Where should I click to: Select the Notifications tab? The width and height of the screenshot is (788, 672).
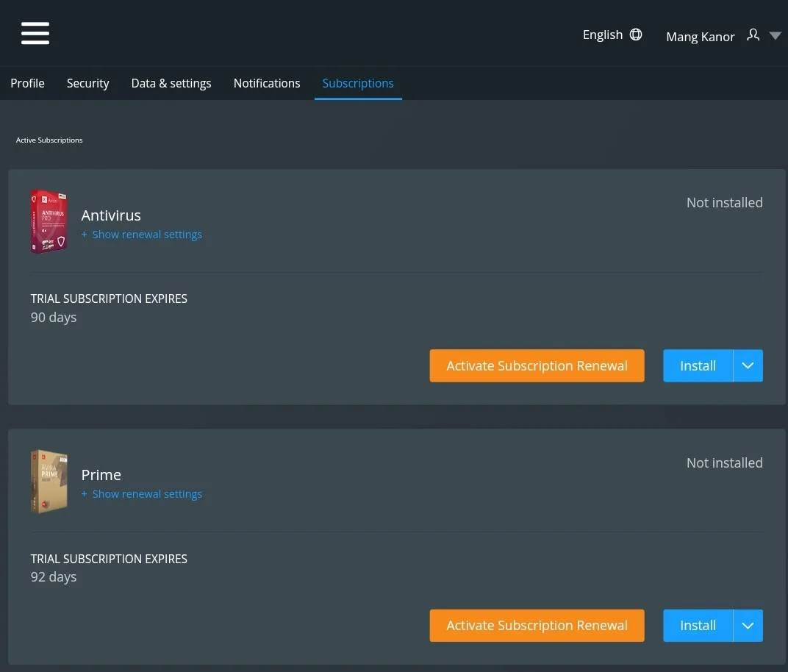pyautogui.click(x=267, y=83)
